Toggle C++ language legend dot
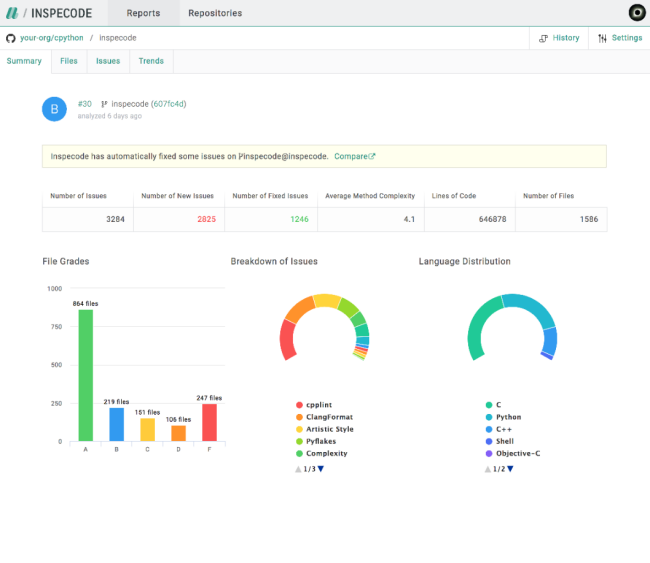 pyautogui.click(x=489, y=429)
